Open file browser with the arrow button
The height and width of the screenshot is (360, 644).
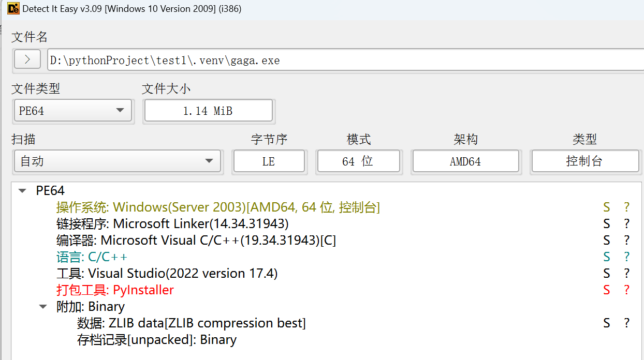27,59
